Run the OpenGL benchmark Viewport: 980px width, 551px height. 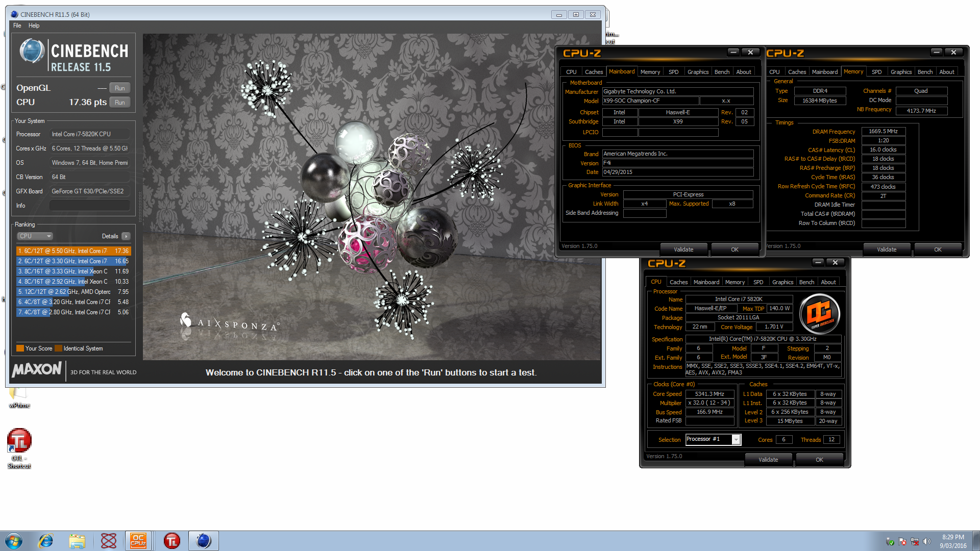120,88
